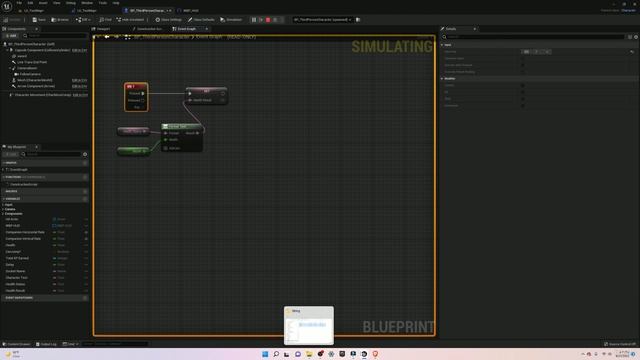Click the Windows Start button
Image resolution: width=640 pixels, height=360 pixels.
pos(265,354)
